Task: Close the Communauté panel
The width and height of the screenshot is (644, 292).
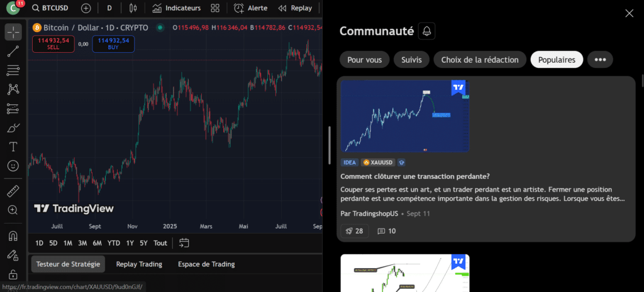Action: click(x=629, y=13)
